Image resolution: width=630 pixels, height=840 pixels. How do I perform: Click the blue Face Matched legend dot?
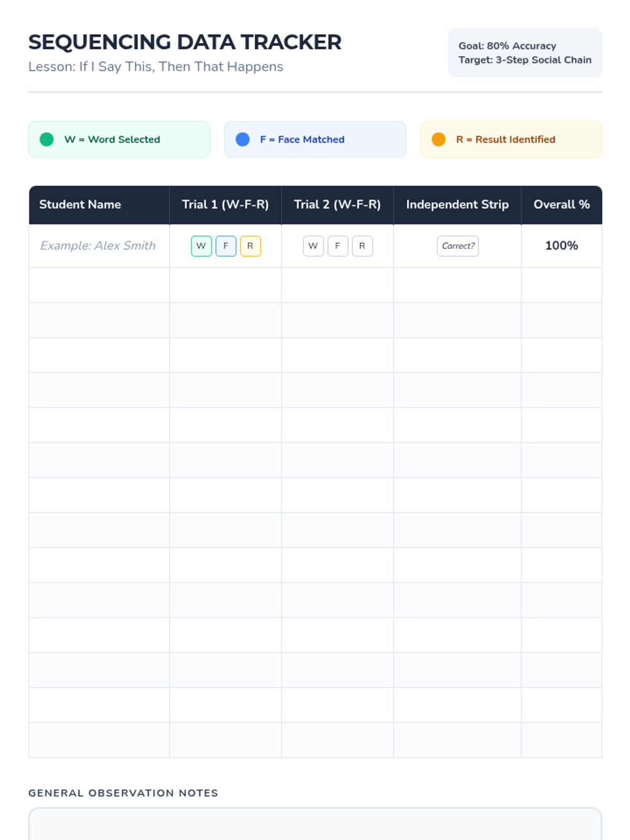[243, 139]
